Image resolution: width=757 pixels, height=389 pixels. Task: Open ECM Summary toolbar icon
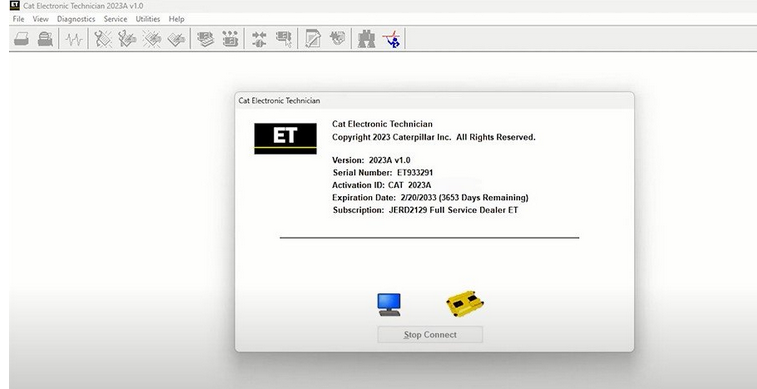206,39
